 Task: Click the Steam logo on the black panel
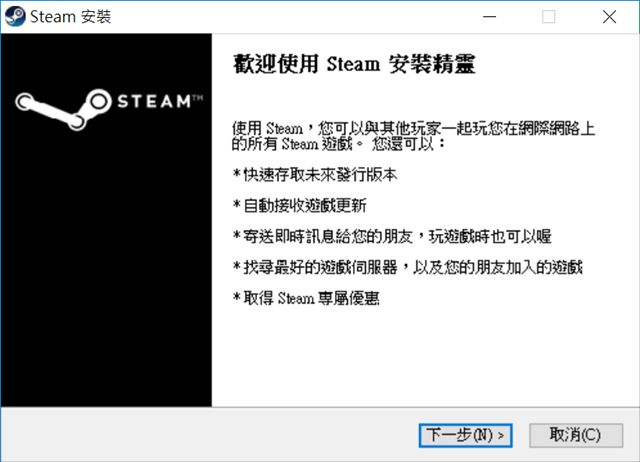[x=109, y=109]
